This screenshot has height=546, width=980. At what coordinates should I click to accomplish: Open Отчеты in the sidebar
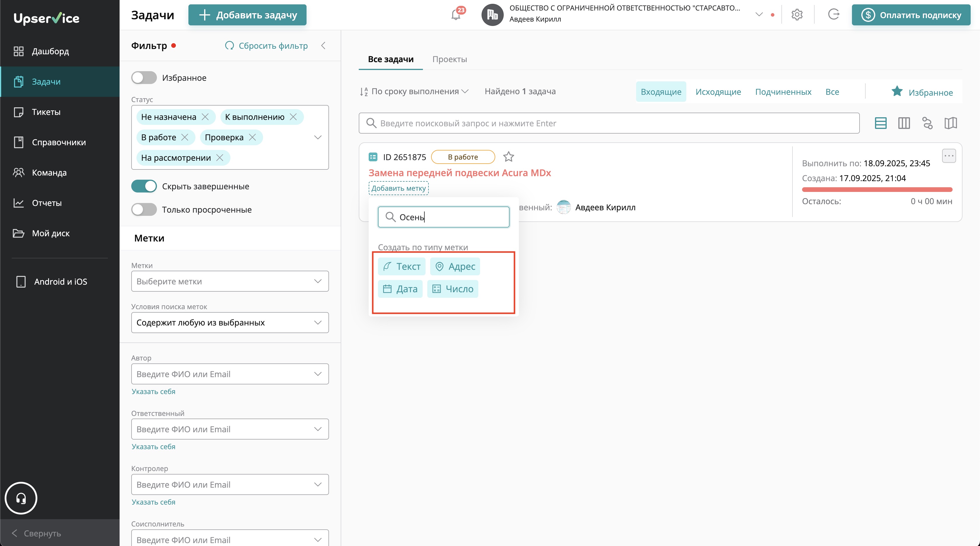coord(60,203)
